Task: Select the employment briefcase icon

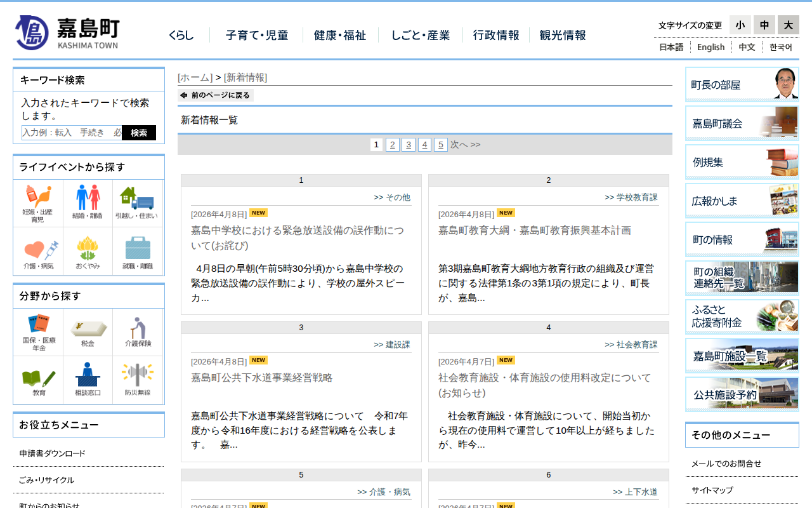Action: (137, 252)
